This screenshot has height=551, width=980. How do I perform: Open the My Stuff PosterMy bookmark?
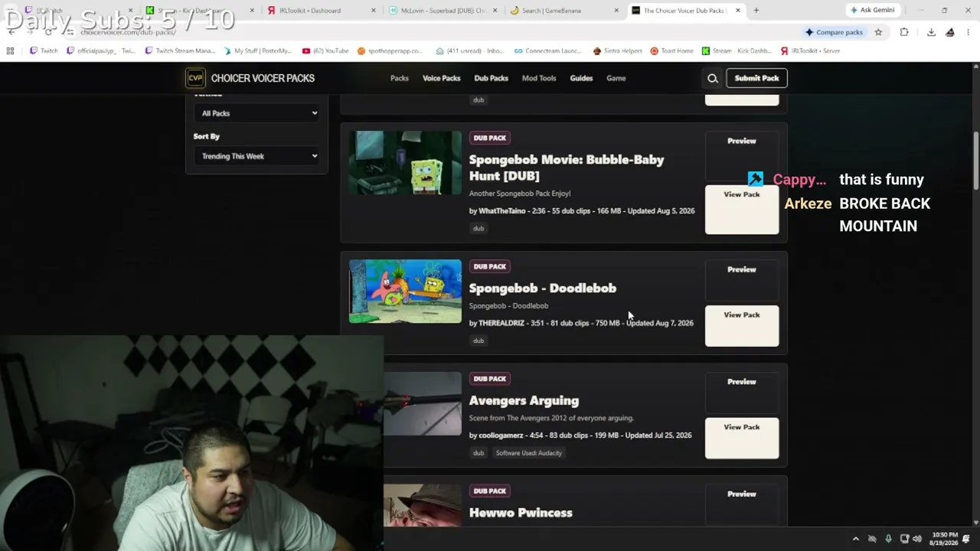(x=258, y=51)
